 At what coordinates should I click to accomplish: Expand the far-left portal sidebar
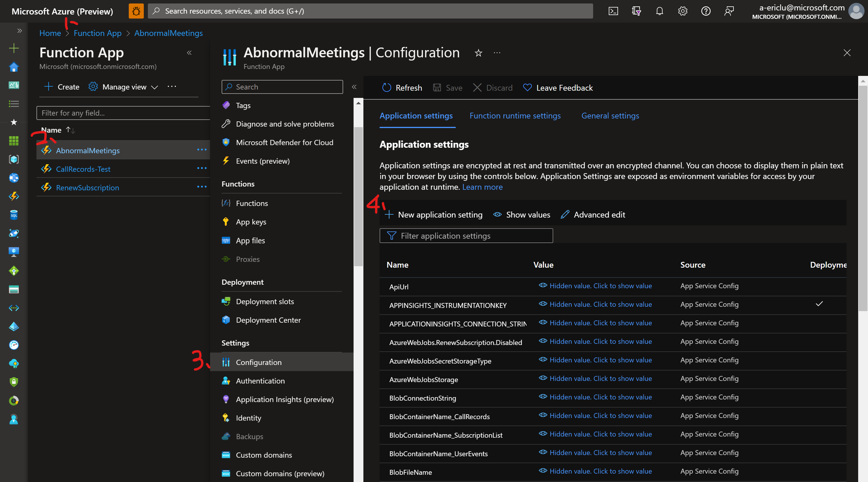point(20,31)
